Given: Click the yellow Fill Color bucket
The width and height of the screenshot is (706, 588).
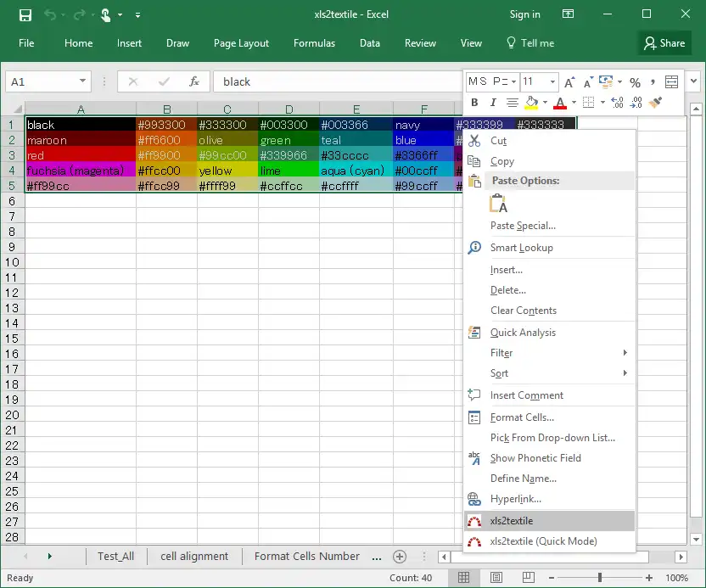Looking at the screenshot, I should (x=531, y=103).
